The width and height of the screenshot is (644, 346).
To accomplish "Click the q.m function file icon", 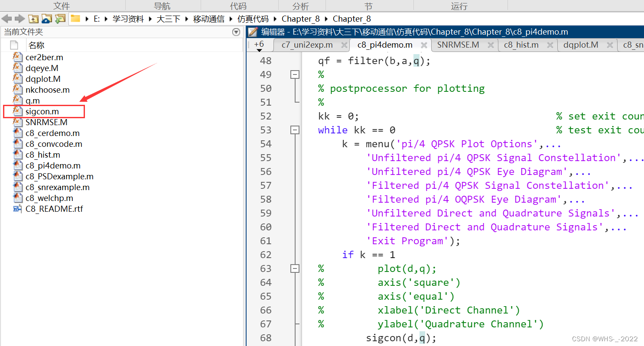I will [x=18, y=100].
